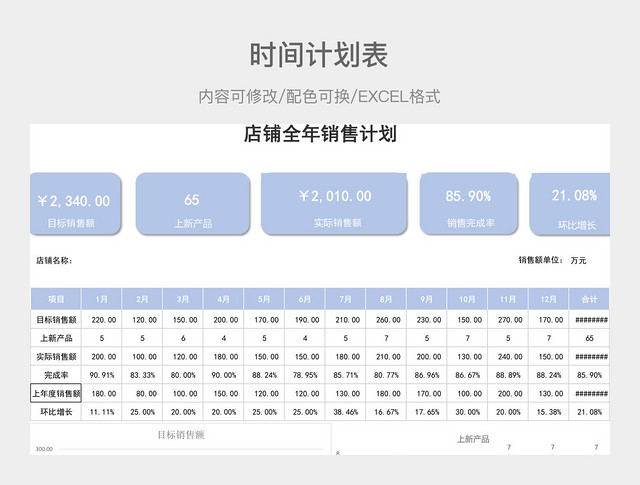Screen dimensions: 640x485
Task: Select the 10月 column header
Action: click(467, 299)
